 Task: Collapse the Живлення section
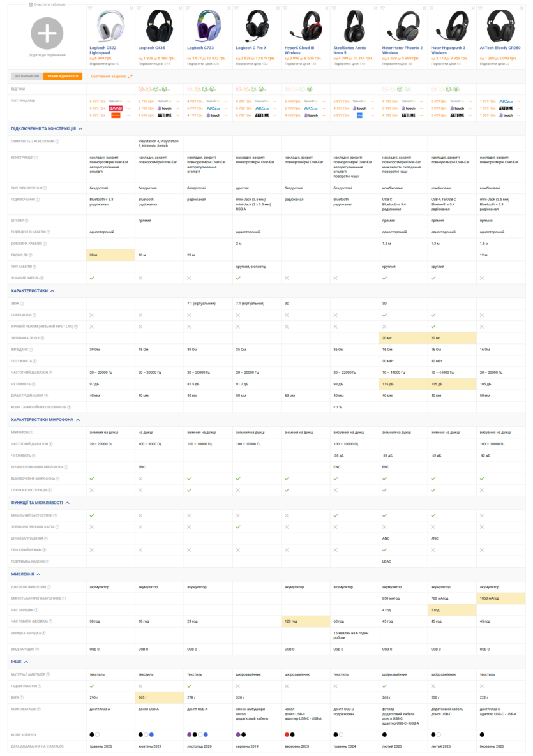tap(38, 575)
